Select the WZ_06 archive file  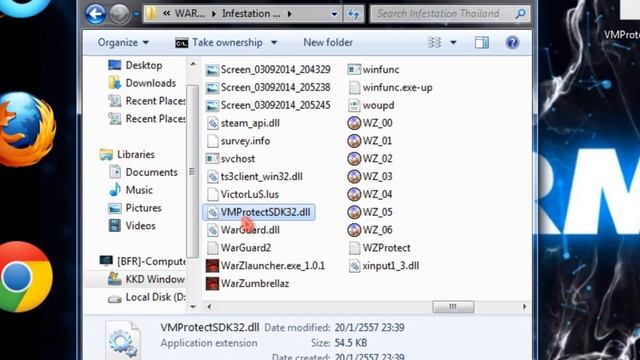[370, 230]
